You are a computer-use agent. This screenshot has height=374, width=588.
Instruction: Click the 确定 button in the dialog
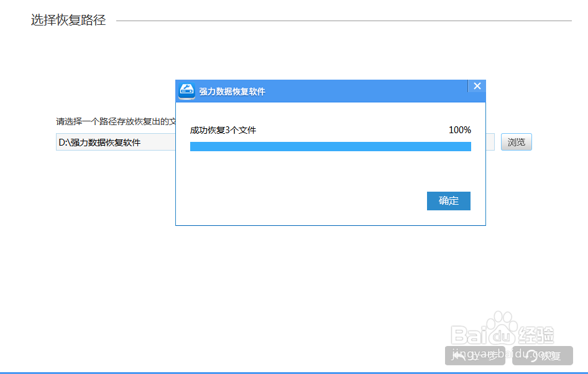click(x=449, y=201)
